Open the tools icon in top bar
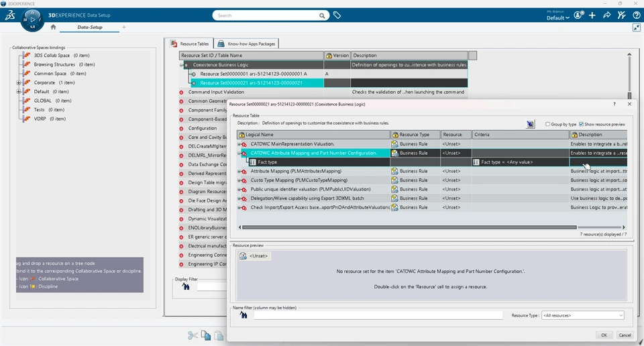Screen dimensions: 644x346 tap(621, 15)
